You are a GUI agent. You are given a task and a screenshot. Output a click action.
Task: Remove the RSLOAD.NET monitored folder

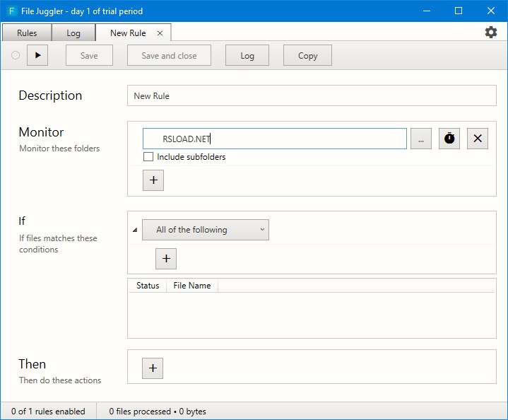(x=477, y=139)
